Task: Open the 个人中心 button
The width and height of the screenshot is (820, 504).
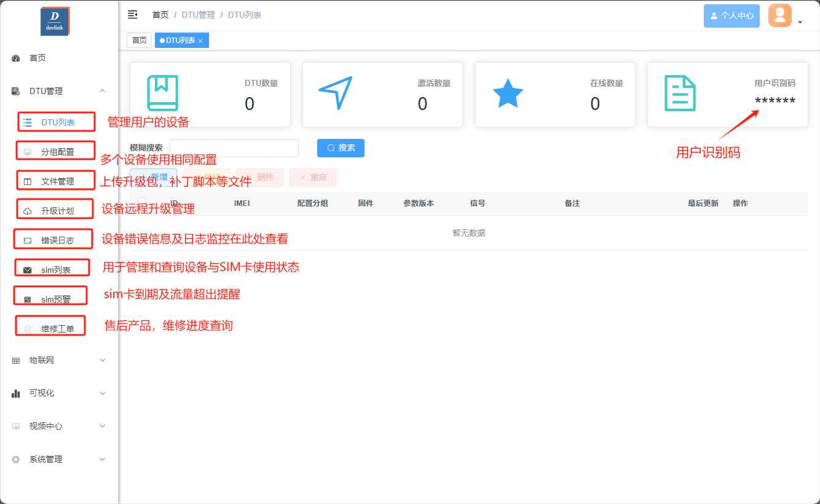Action: [x=731, y=16]
